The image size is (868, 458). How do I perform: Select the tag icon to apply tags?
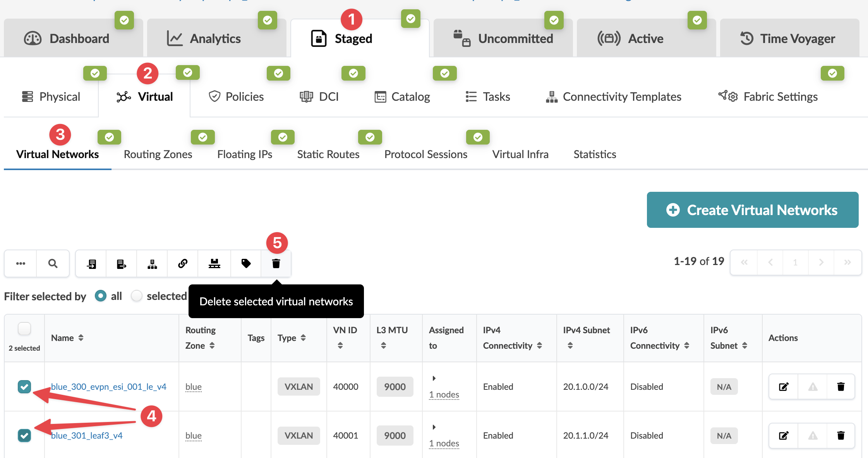(x=245, y=263)
